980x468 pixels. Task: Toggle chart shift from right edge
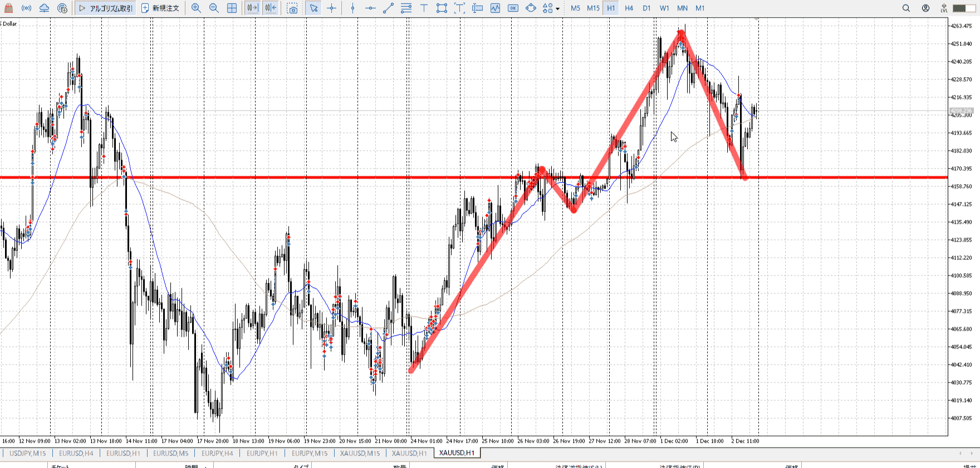(271, 8)
